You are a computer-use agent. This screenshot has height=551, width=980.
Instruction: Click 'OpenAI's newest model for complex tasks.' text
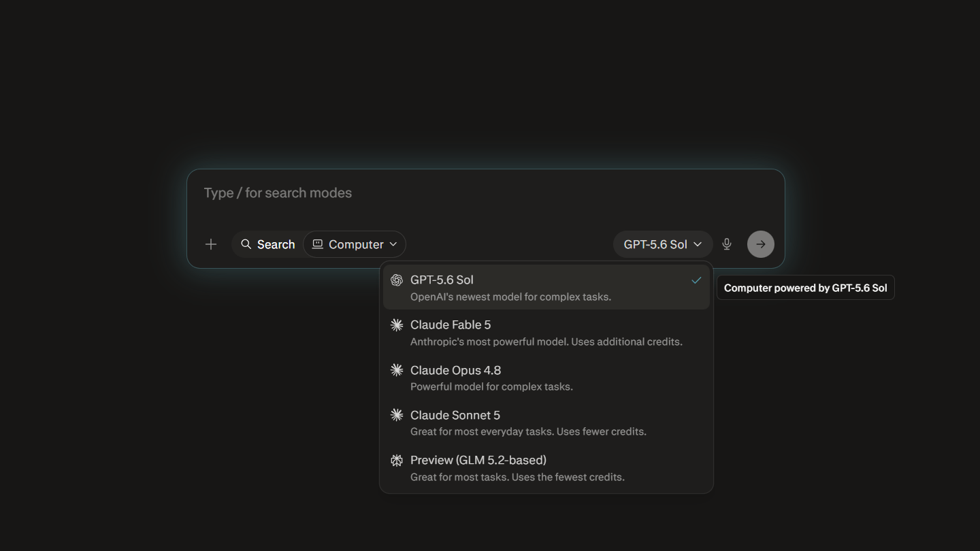[x=510, y=297]
